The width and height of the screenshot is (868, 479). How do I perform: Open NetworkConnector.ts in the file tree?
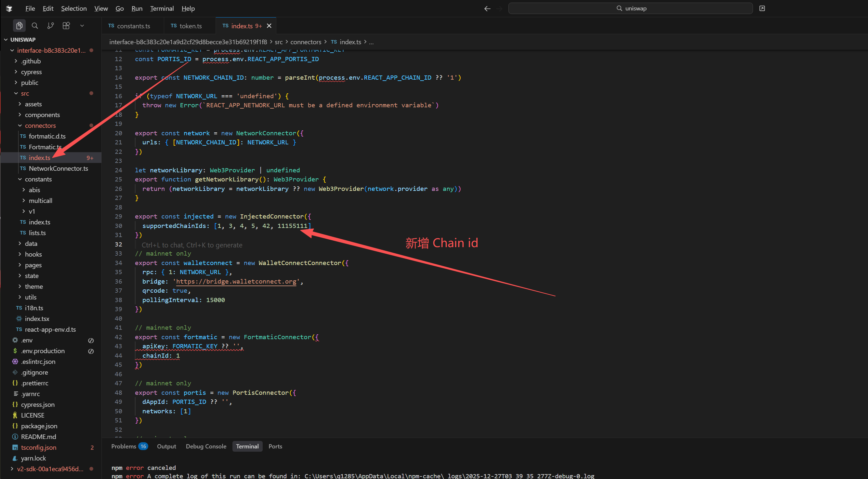pyautogui.click(x=58, y=168)
